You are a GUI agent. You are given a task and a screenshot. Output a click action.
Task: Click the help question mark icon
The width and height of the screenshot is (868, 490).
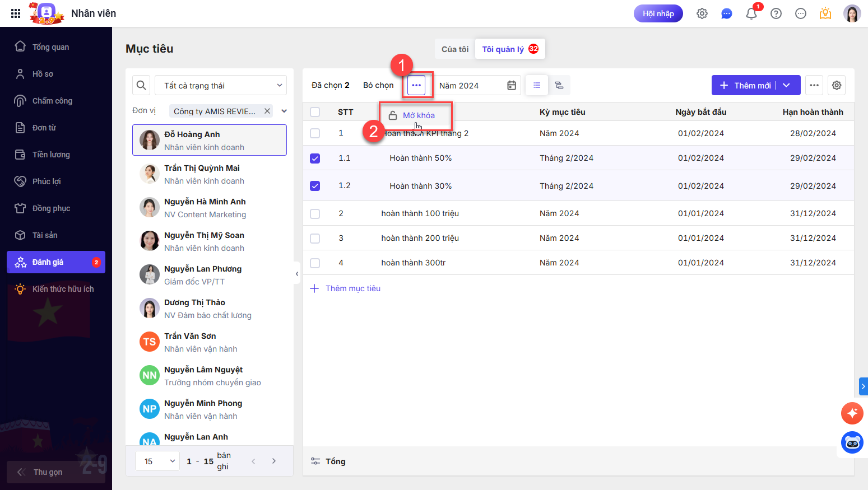click(x=776, y=14)
